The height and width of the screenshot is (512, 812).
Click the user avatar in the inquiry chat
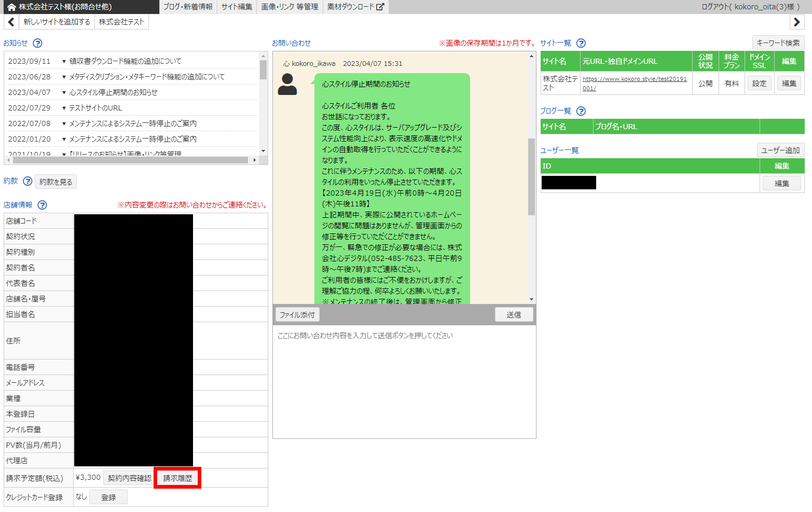point(287,84)
